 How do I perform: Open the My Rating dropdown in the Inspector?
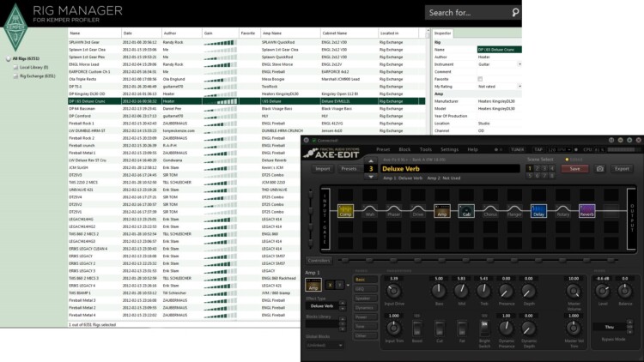[519, 86]
